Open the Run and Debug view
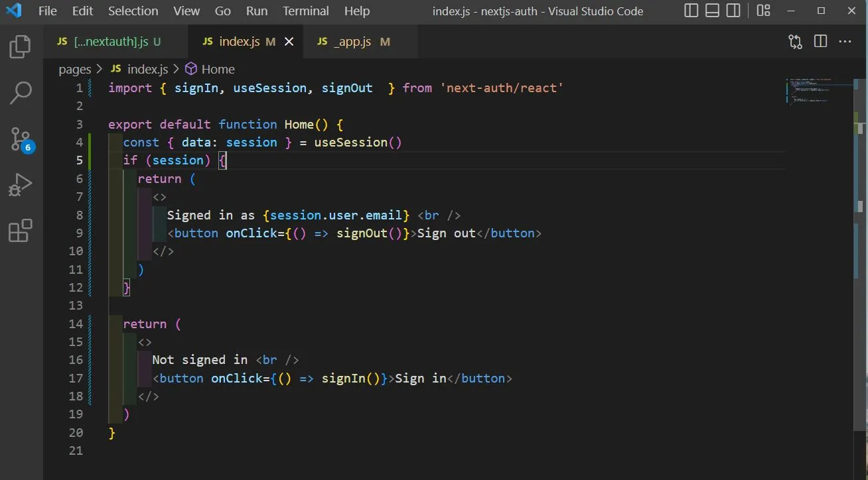This screenshot has height=480, width=868. pos(21,185)
